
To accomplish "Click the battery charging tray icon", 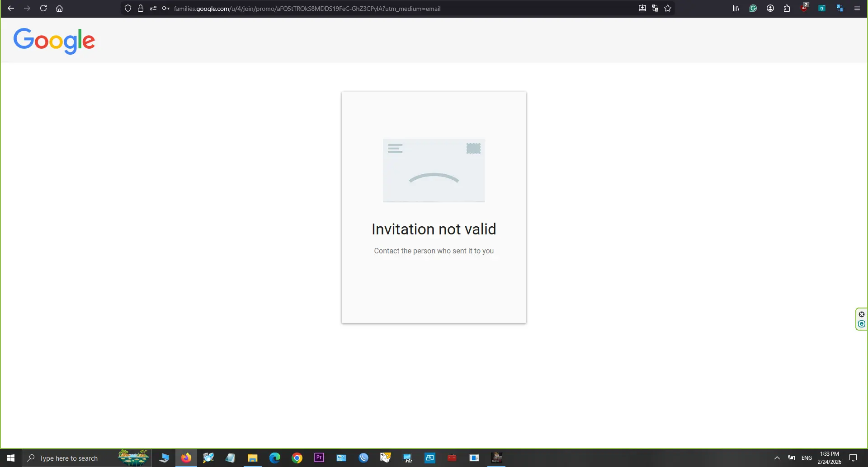I will pos(792,458).
